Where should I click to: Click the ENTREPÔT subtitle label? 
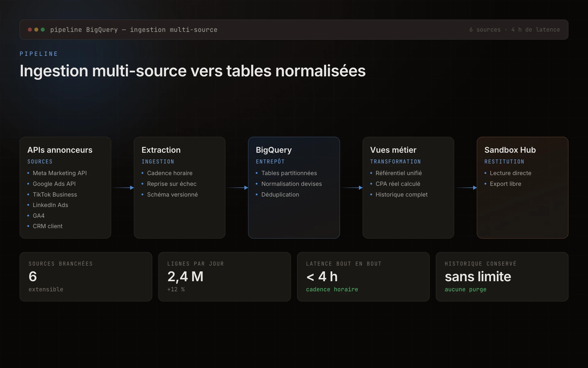coord(270,162)
